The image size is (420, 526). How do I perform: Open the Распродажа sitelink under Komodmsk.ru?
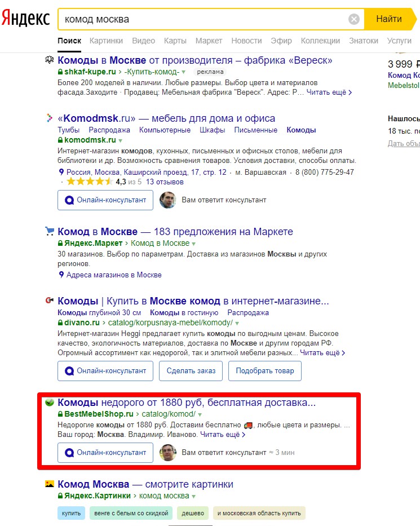coord(109,130)
